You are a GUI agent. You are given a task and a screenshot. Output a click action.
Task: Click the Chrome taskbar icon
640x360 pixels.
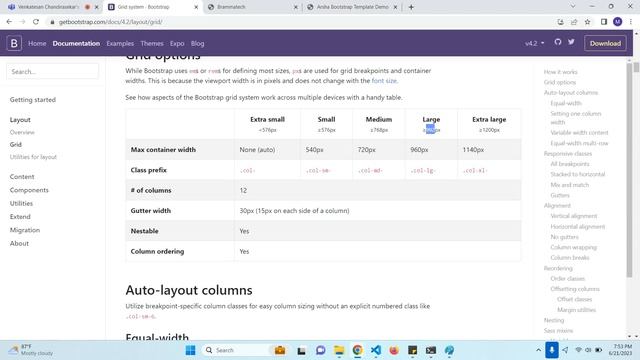click(358, 350)
